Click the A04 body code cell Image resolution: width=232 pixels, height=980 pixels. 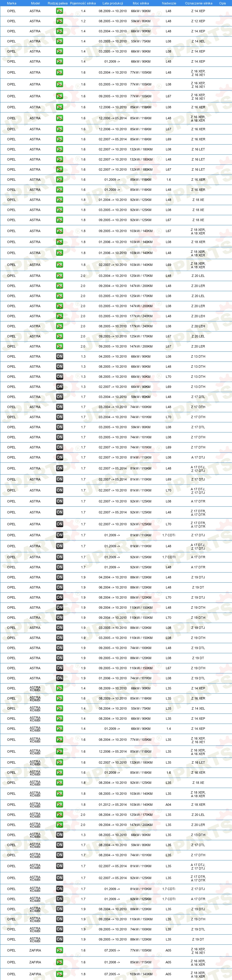[x=169, y=805]
